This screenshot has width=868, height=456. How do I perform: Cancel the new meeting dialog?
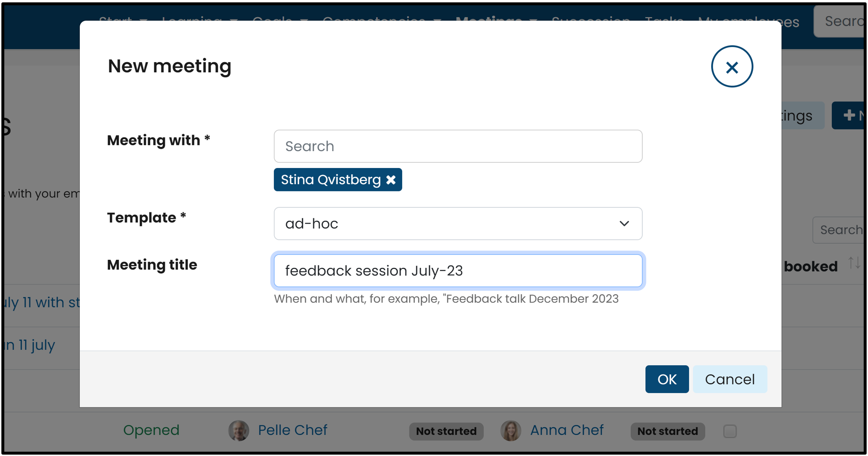730,379
